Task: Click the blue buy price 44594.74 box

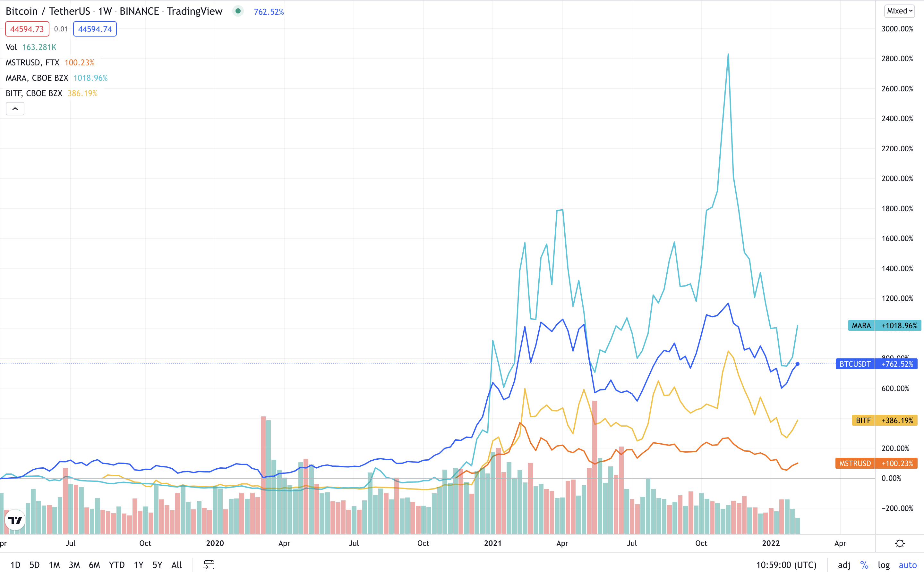Action: pyautogui.click(x=95, y=29)
